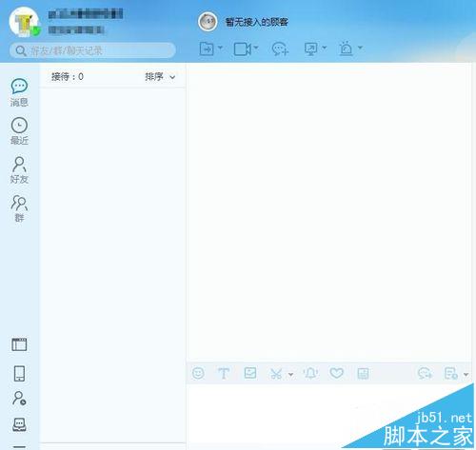Click the green online status indicator on avatar
Image resolution: width=476 pixels, height=450 pixels.
pos(36,31)
